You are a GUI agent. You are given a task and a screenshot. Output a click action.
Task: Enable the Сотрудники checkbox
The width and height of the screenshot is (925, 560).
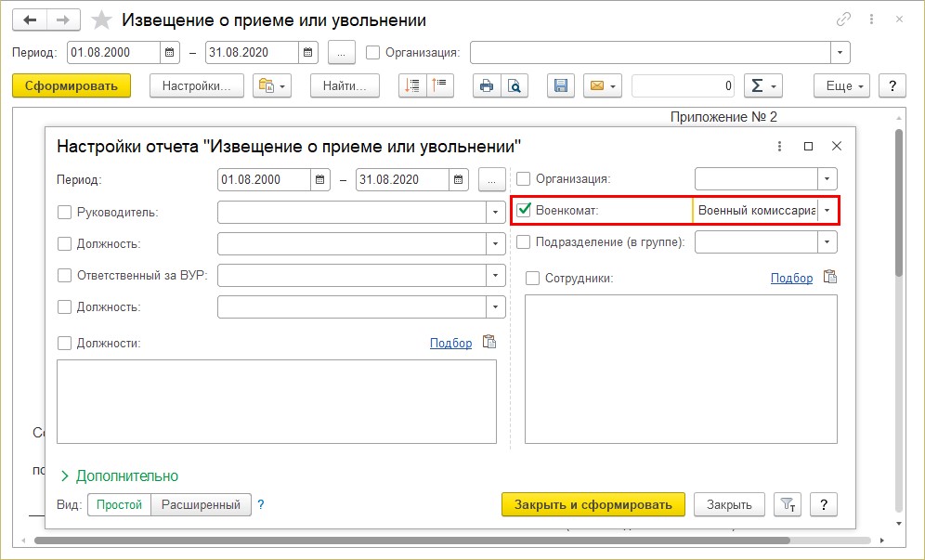tap(532, 278)
